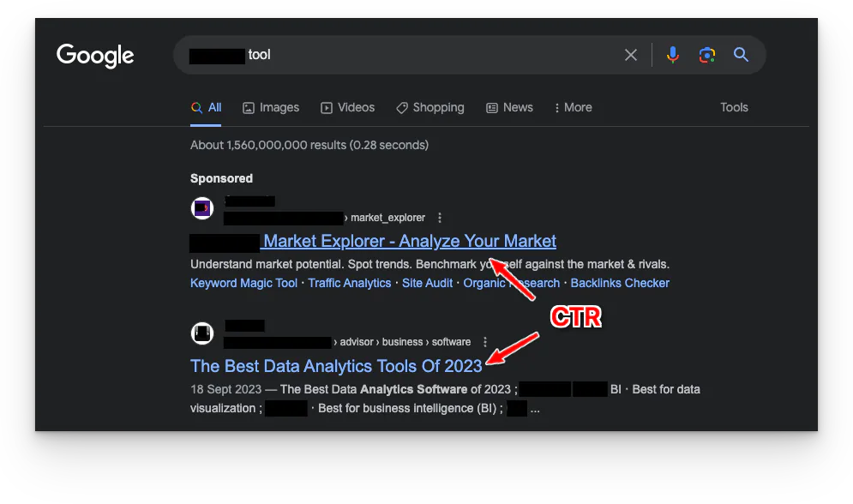Open Google Lens image search icon
Viewport: 853px width, 504px height.
(706, 55)
